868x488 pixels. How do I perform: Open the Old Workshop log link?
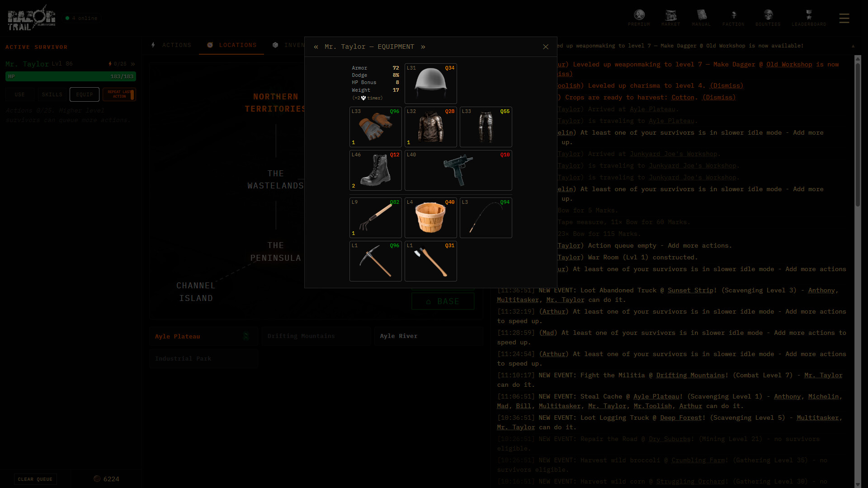tap(789, 65)
